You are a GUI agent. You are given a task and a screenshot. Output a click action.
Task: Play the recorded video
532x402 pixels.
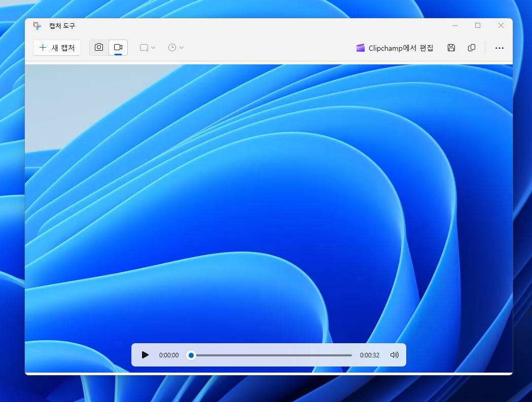(145, 355)
